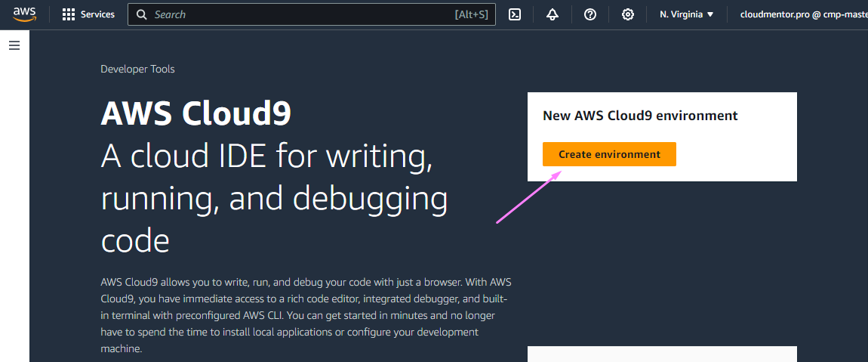
Task: Click the Services label in top bar
Action: pyautogui.click(x=97, y=14)
